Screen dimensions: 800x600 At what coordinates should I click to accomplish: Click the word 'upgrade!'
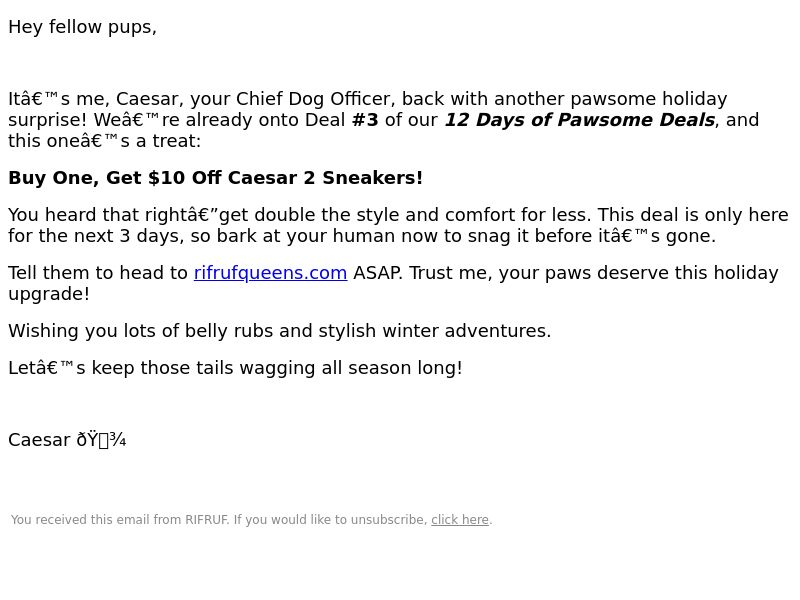[49, 294]
